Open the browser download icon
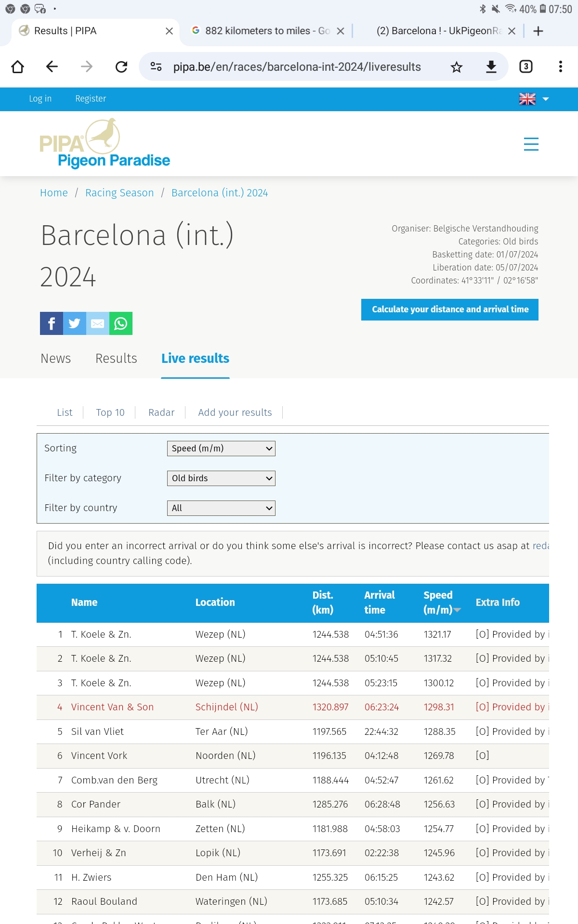Screen dimensions: 578x924 pos(491,67)
